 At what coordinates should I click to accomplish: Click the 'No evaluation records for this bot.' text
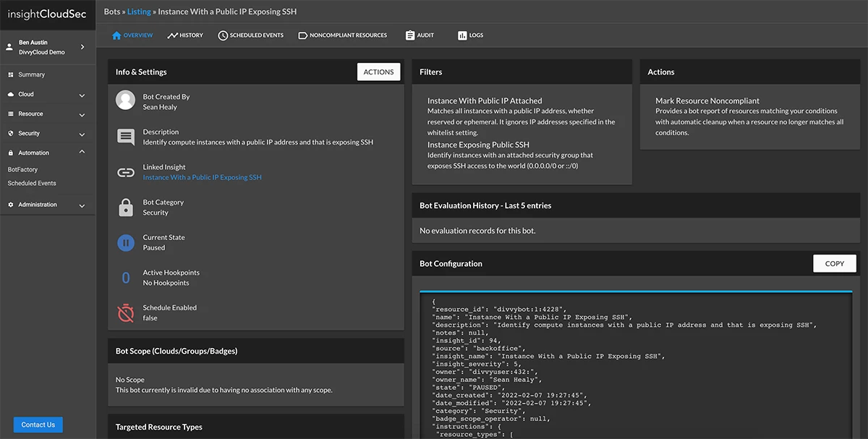[x=477, y=231]
